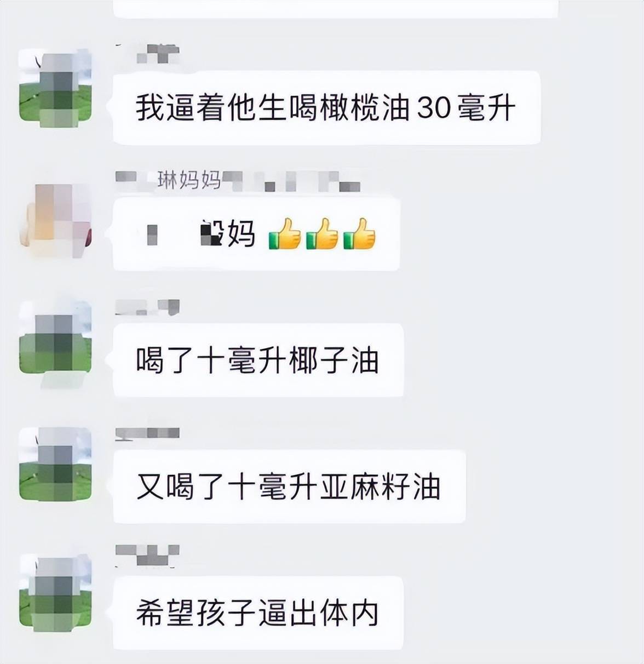Click the partially visible top message bubble
Image resolution: width=644 pixels, height=664 pixels.
pos(335,9)
